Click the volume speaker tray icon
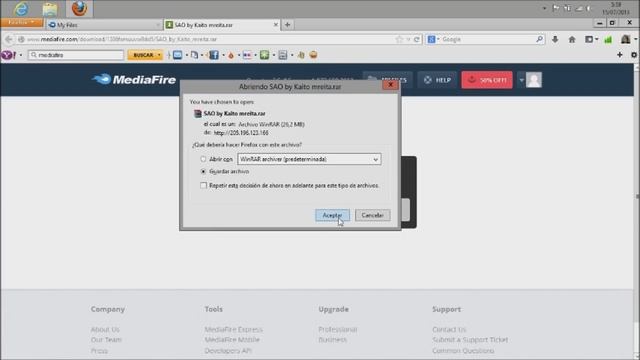 click(589, 8)
